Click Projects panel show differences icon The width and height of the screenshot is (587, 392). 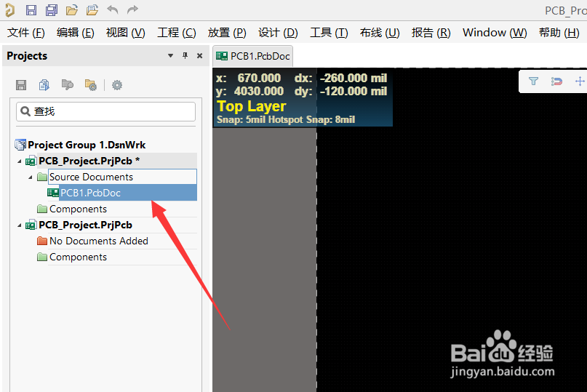coord(68,85)
